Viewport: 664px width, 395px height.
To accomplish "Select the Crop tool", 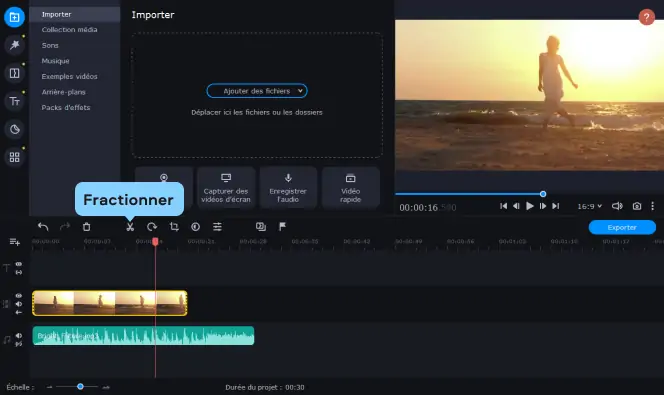I will 174,227.
